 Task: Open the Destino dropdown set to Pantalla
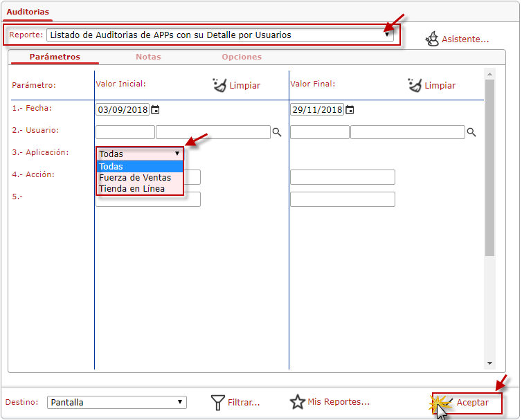tap(117, 402)
